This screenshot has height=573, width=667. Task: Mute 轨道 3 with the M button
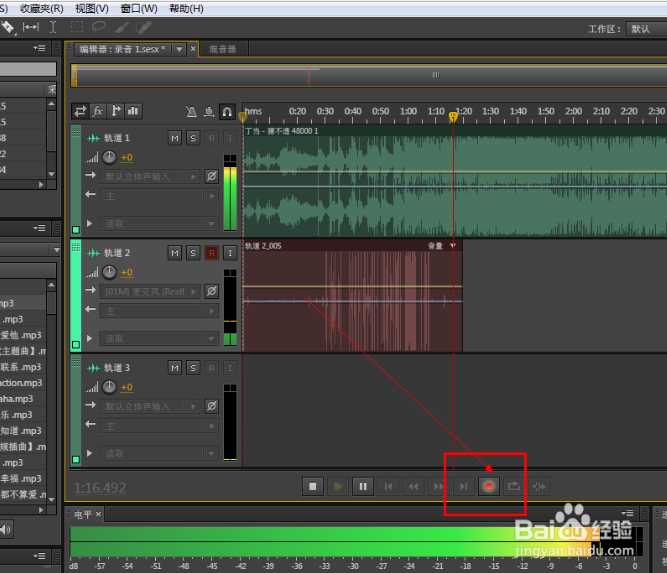point(175,368)
